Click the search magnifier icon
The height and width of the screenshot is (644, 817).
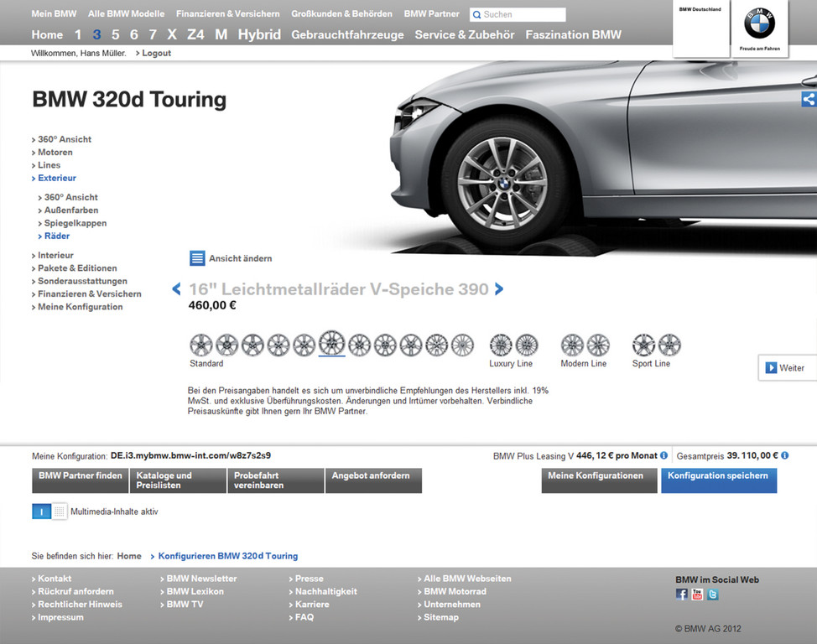coord(476,14)
